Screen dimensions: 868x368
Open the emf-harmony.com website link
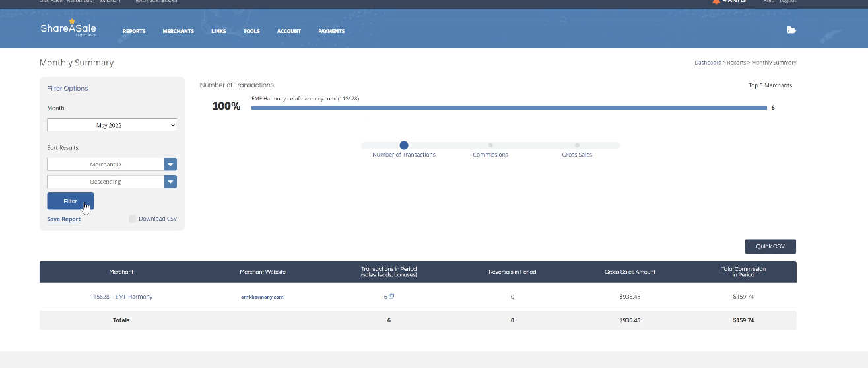pos(263,297)
